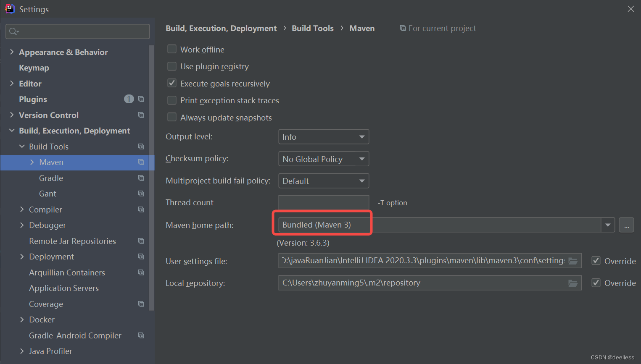Viewport: 641px width, 364px height.
Task: Click the Maven home path field
Action: (439, 225)
